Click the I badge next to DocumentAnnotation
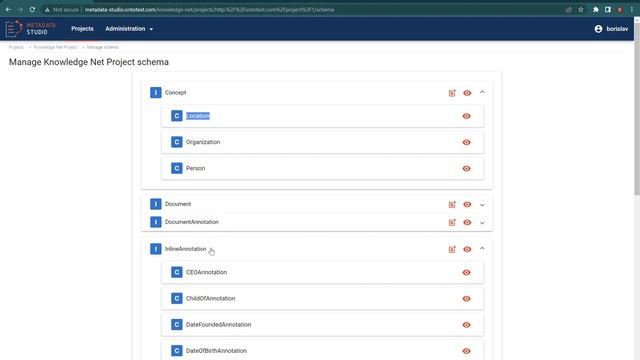The width and height of the screenshot is (640, 360). 156,222
